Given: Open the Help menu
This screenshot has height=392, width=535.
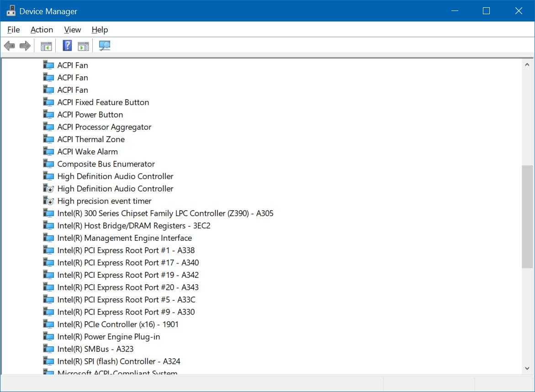Looking at the screenshot, I should (100, 30).
